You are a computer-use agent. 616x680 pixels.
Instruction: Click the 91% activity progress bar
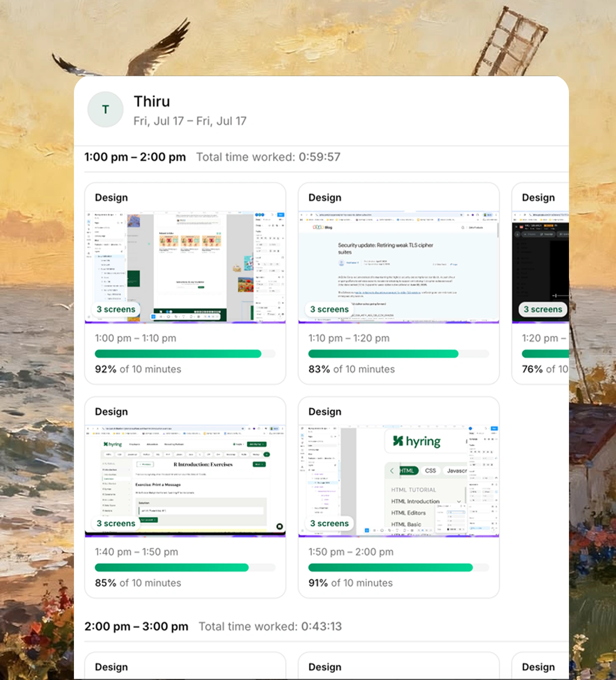click(399, 568)
